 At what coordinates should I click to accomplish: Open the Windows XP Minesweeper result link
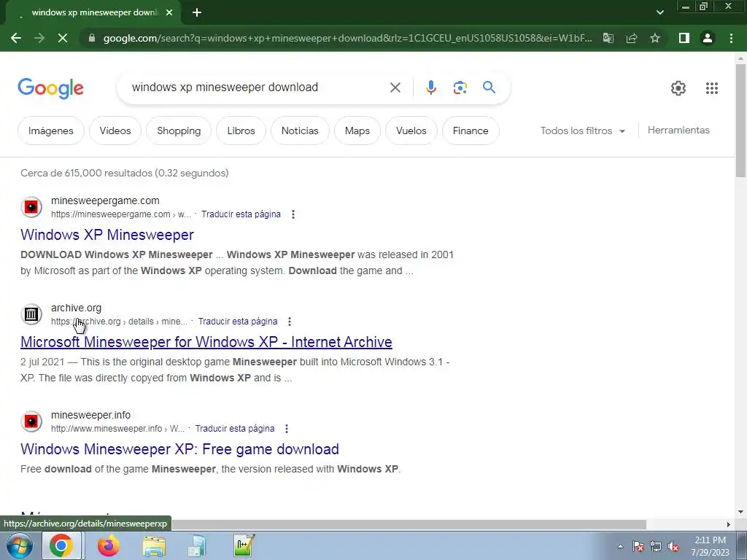tap(107, 235)
